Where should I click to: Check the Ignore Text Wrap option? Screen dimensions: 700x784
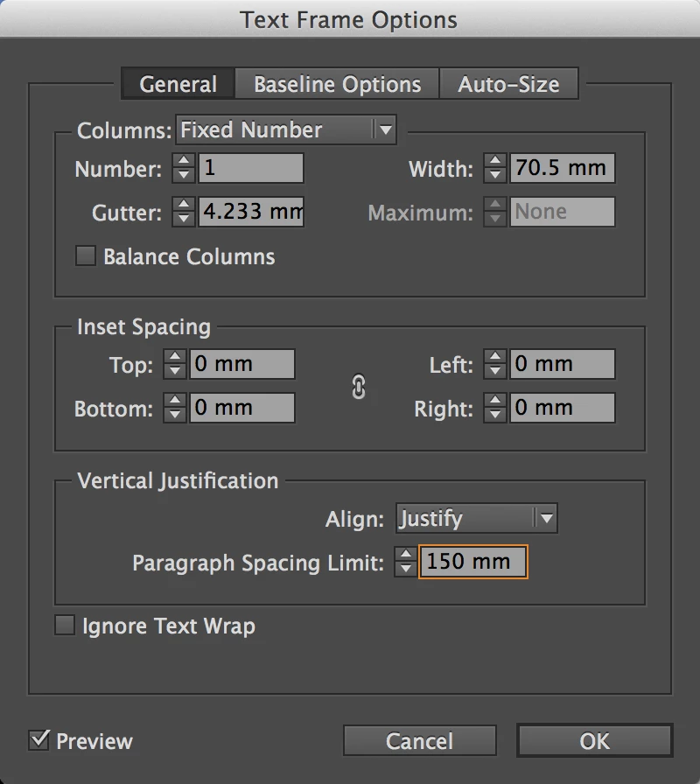point(65,626)
